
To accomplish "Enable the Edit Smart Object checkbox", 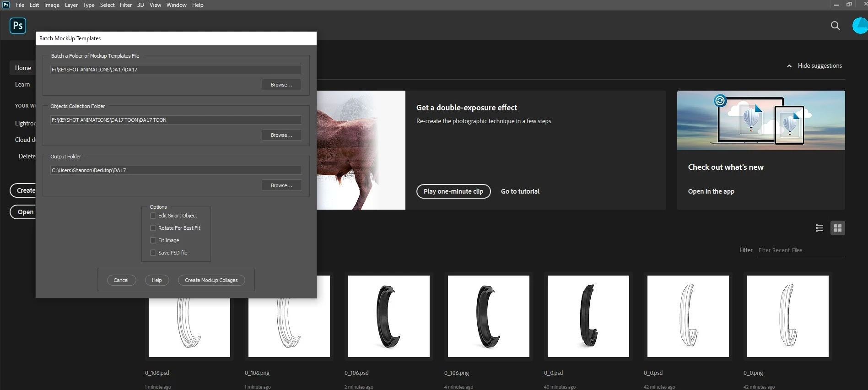I will click(x=153, y=216).
